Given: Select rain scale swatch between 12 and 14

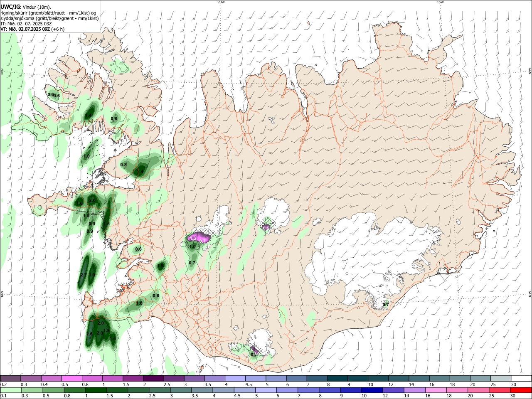Looking at the screenshot, I should coord(394,390).
